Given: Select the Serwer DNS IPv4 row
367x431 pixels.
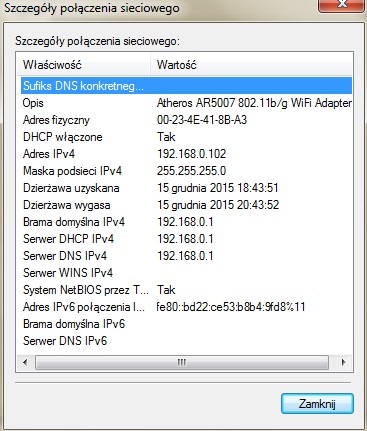Looking at the screenshot, I should (x=186, y=256).
